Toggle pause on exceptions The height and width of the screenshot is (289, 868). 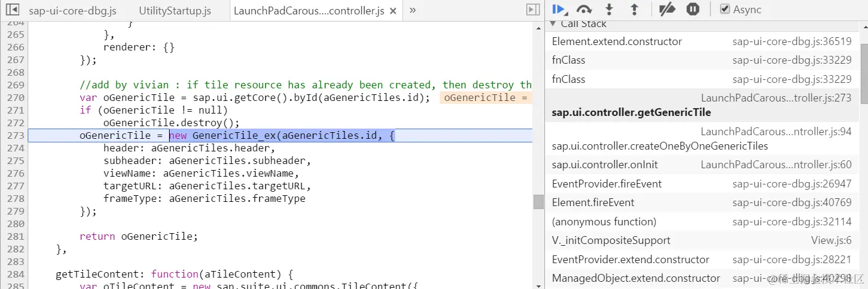click(x=693, y=9)
